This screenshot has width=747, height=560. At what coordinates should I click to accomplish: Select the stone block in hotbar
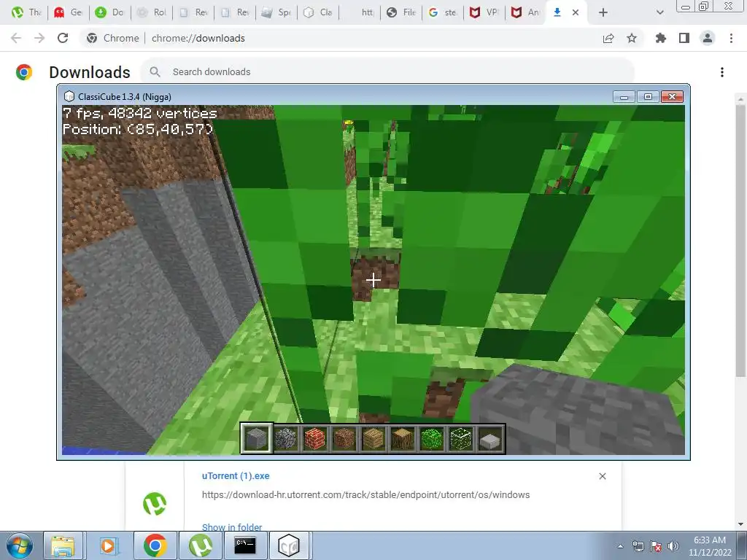(x=256, y=438)
